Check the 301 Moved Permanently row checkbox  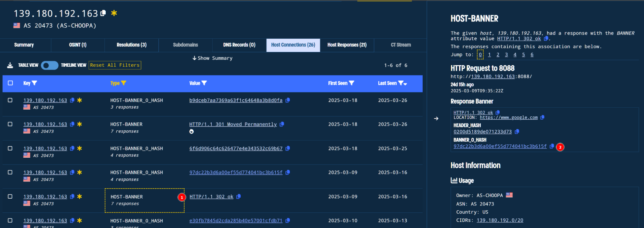coord(10,124)
